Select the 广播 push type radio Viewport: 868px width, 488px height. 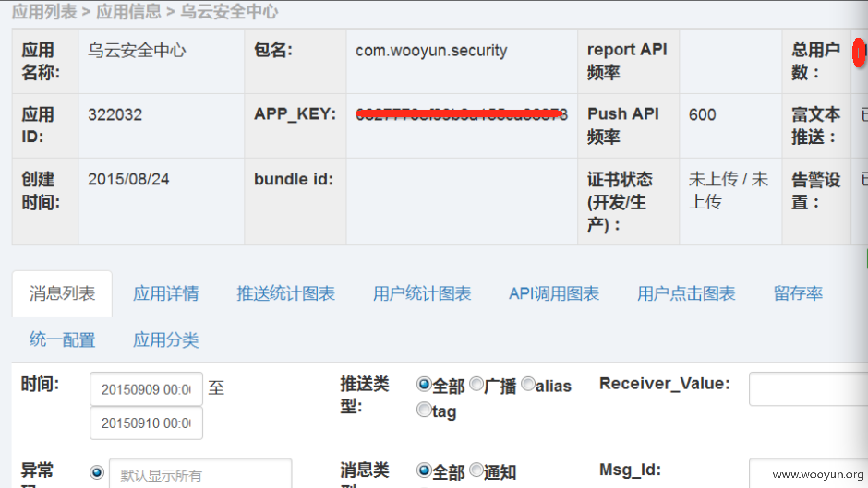click(x=476, y=384)
